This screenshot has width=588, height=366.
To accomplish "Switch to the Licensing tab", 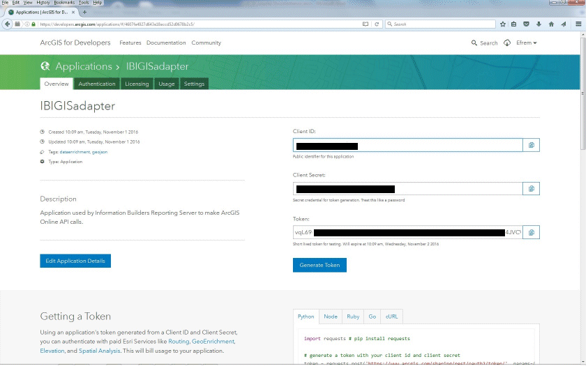I will [x=137, y=84].
